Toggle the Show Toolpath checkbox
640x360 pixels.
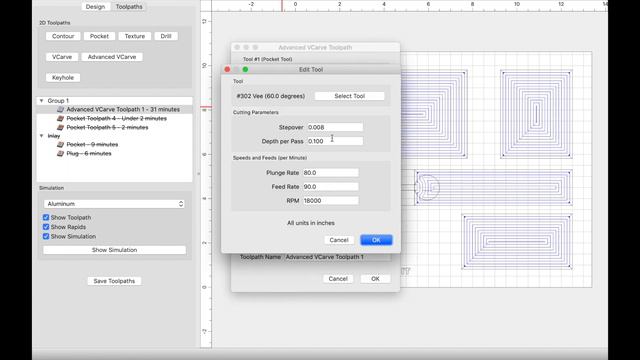(x=46, y=218)
